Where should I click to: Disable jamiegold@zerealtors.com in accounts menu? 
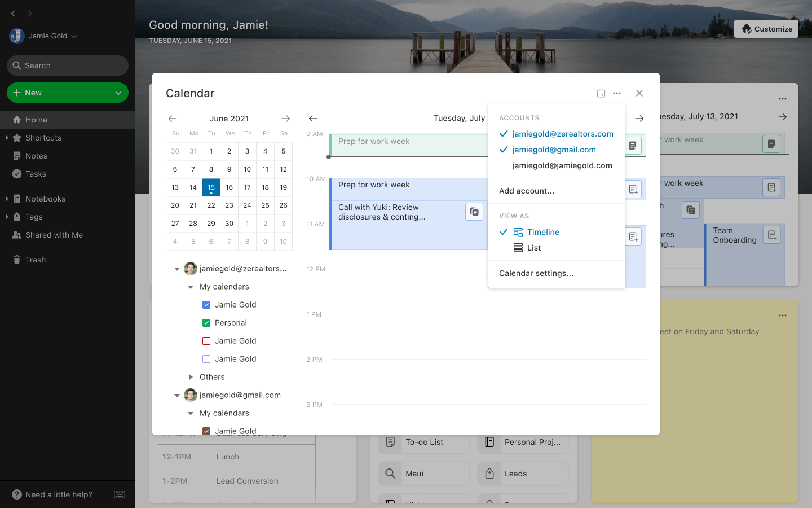pos(557,134)
